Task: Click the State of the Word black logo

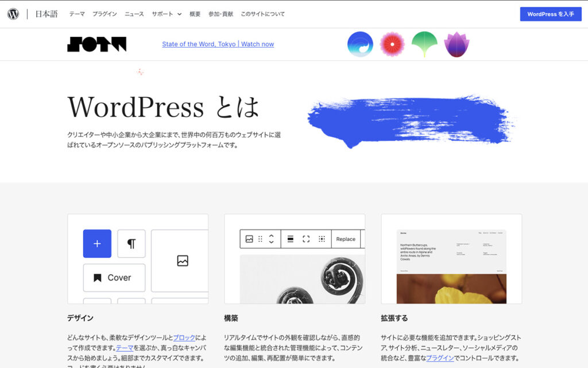Action: [96, 44]
